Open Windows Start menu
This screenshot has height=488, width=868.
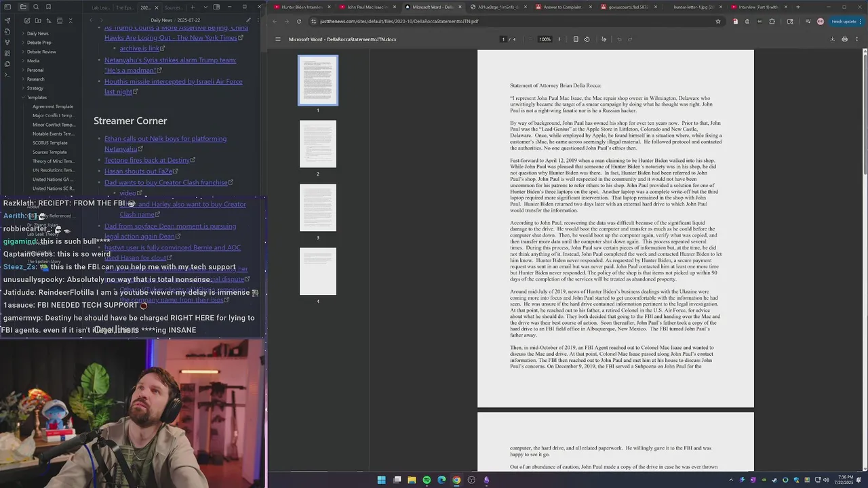coord(382,480)
